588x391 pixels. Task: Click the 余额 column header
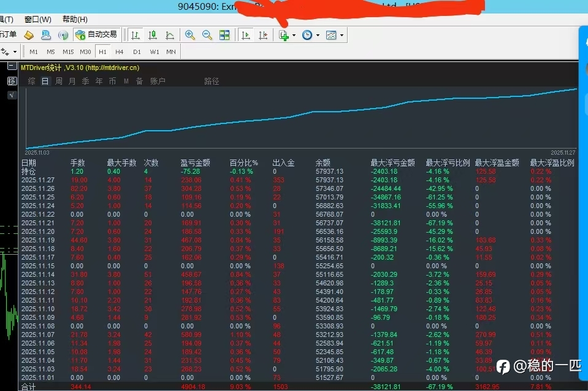tap(323, 163)
